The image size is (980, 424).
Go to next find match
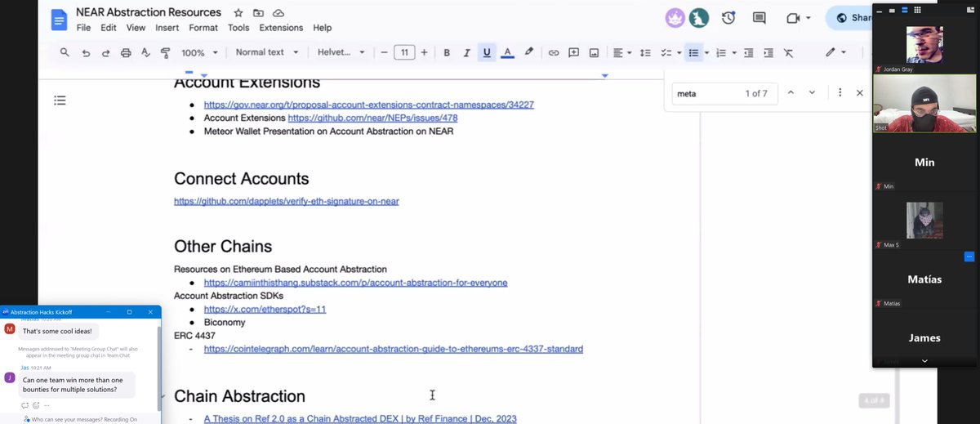pyautogui.click(x=812, y=93)
